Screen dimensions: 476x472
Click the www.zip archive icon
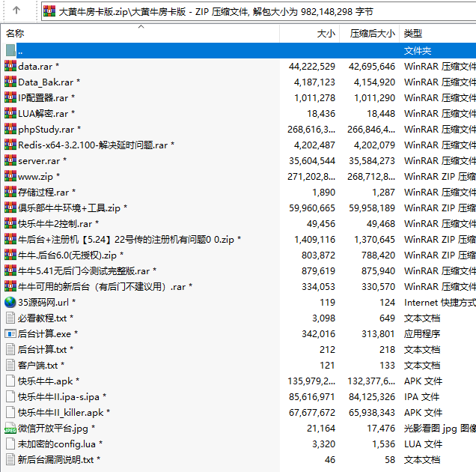point(10,177)
